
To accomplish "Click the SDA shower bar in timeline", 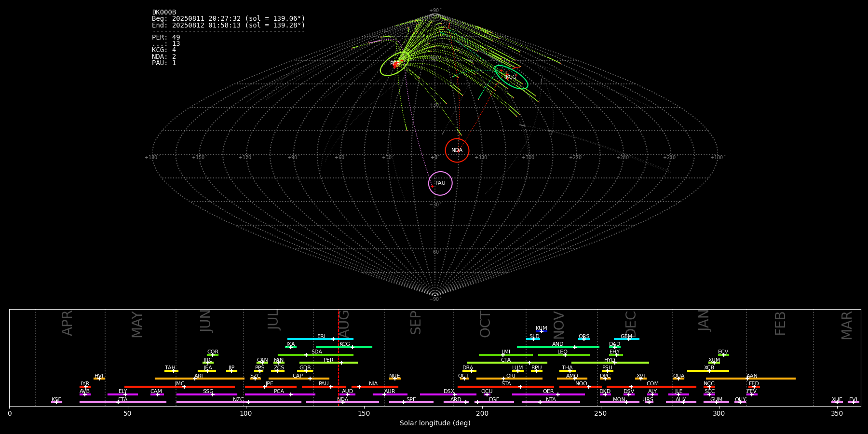I will click(315, 355).
